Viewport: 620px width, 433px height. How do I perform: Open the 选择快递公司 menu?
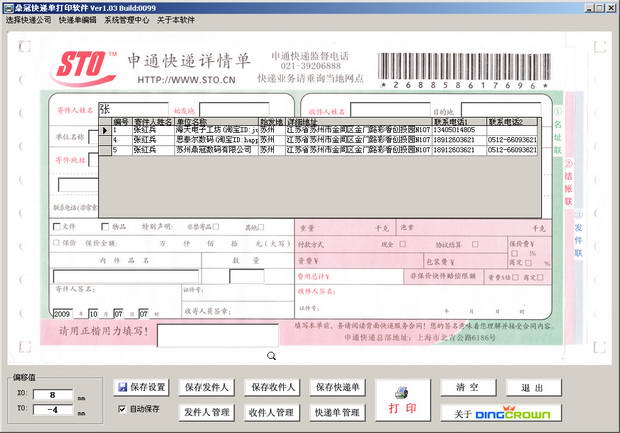[28, 20]
